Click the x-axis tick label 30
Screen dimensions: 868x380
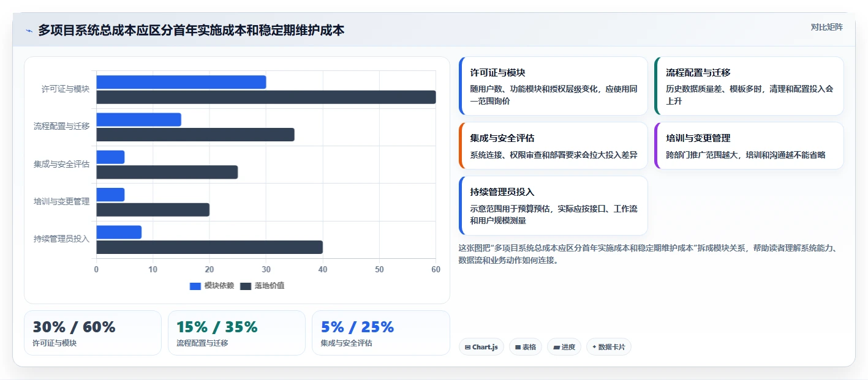(266, 269)
